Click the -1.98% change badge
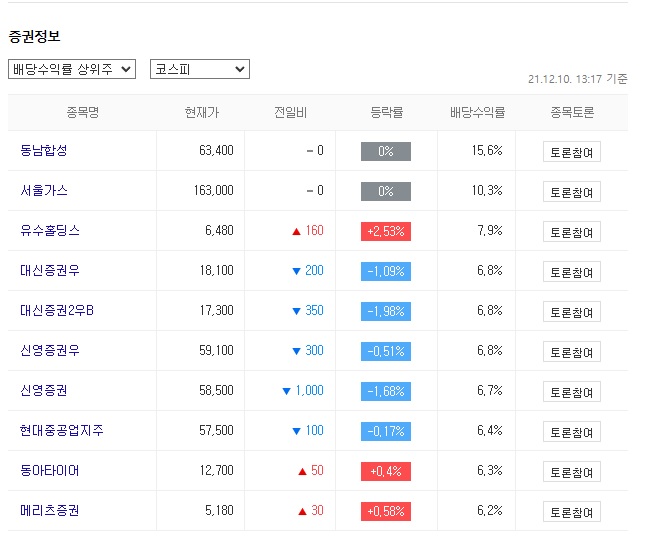Screen dimensions: 647x538 [386, 311]
